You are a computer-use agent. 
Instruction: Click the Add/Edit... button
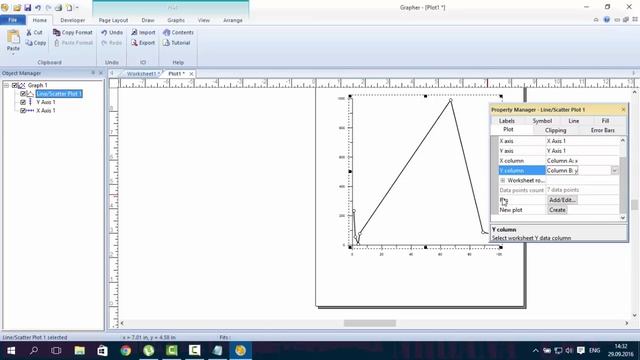pos(562,200)
